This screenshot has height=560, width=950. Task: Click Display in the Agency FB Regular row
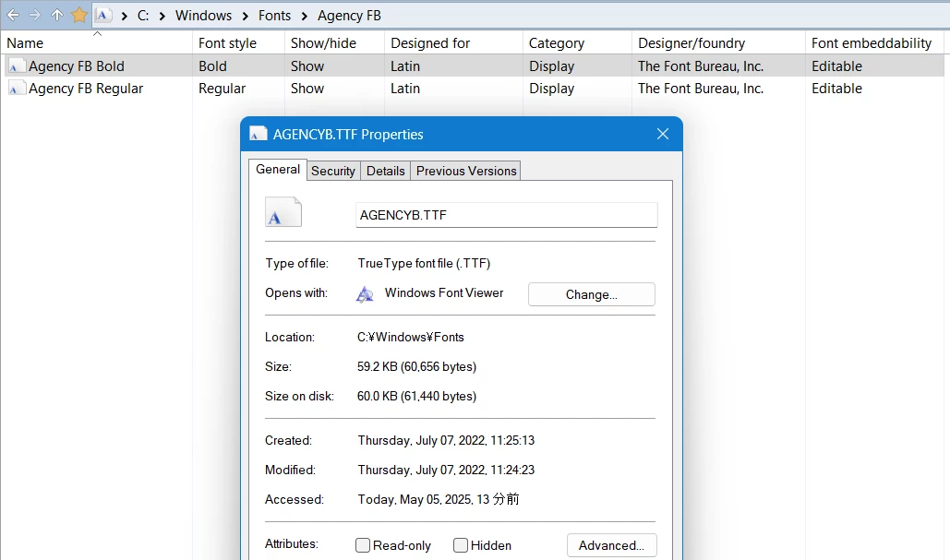click(551, 89)
